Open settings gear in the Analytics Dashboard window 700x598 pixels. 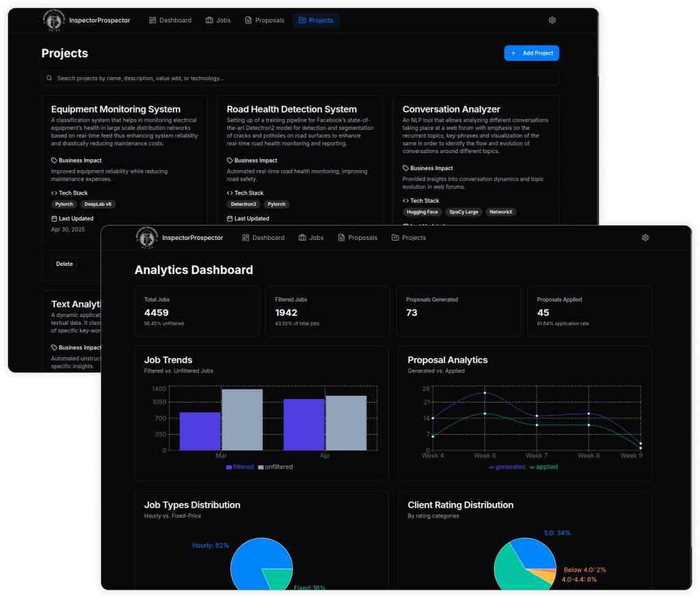pos(645,237)
